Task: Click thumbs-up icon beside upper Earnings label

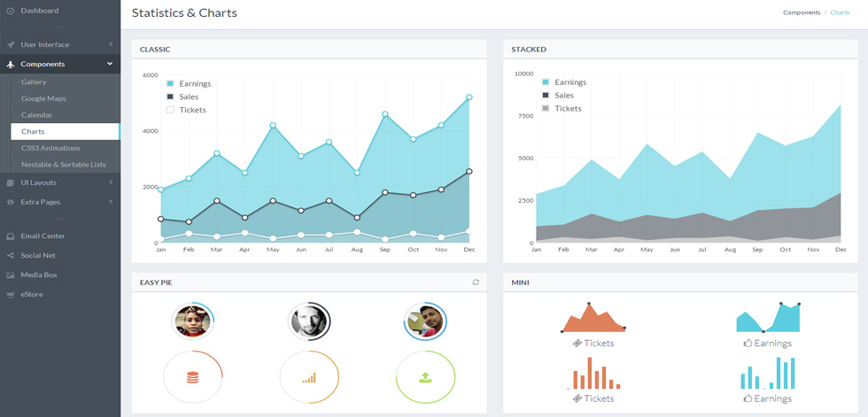Action: click(x=748, y=343)
